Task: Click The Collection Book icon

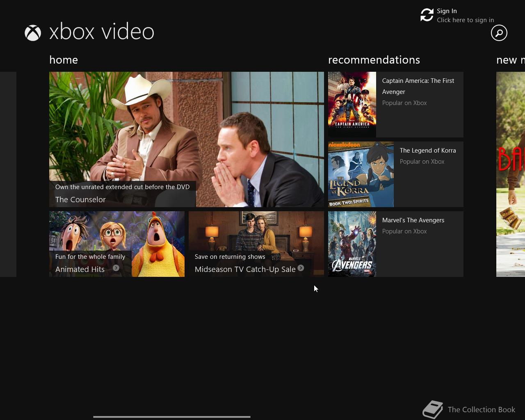Action: click(x=433, y=409)
